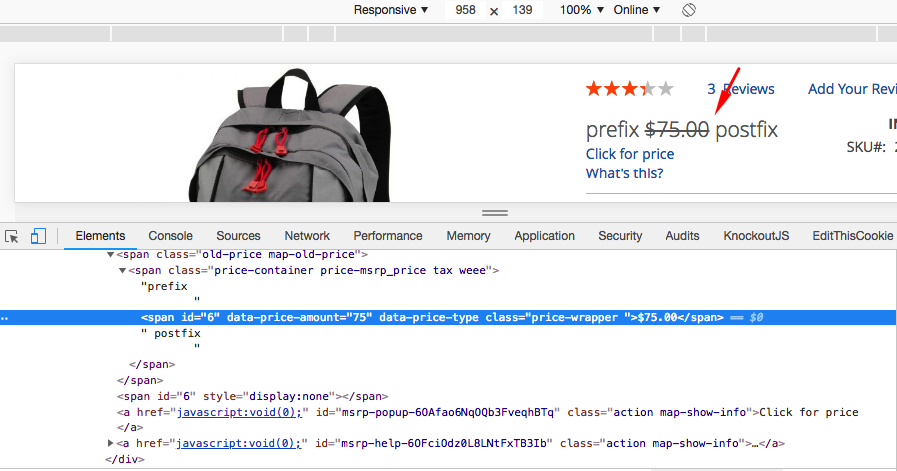897x471 pixels.
Task: Open the Online throttling dropdown
Action: (637, 10)
